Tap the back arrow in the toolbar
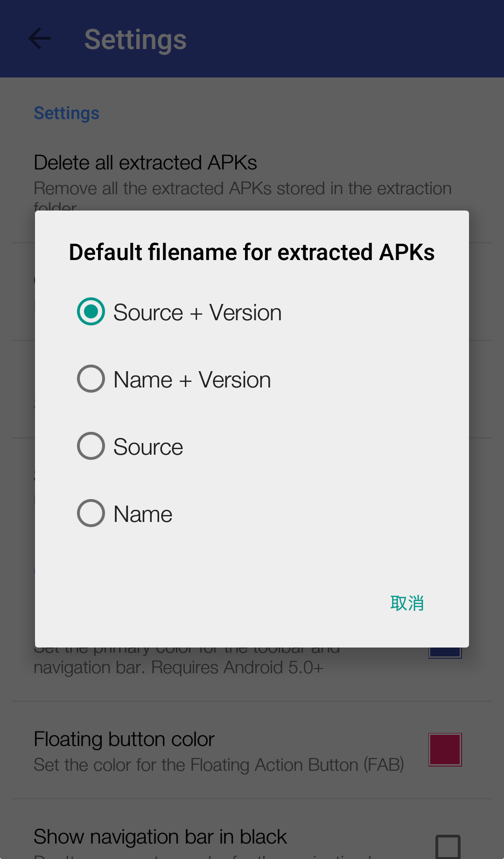This screenshot has height=859, width=504. coord(39,39)
